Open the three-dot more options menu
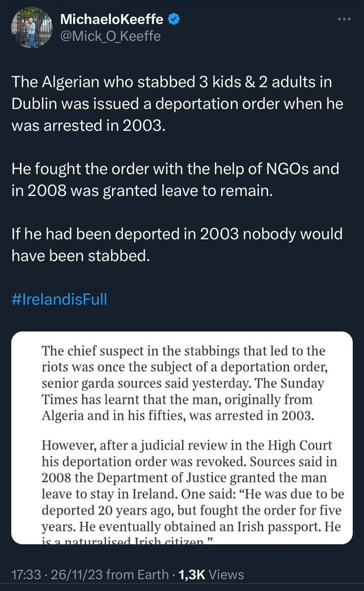Viewport: 364px width, 591px height. pos(345,19)
